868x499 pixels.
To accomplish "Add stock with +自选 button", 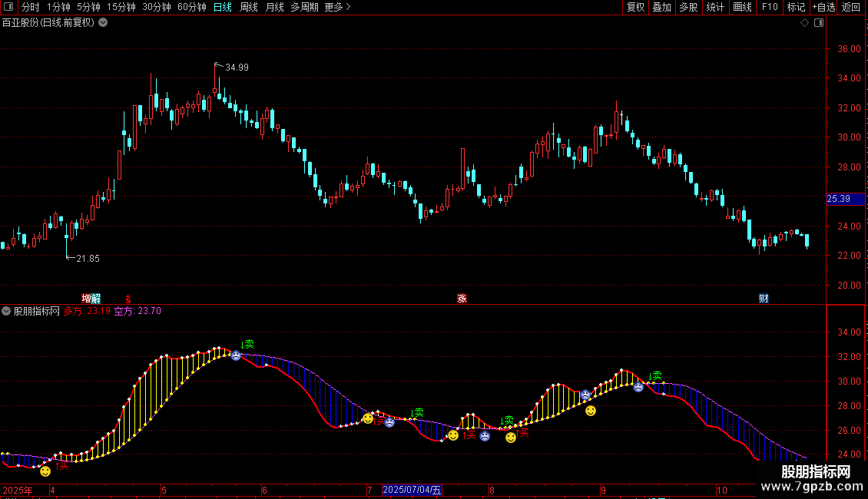I will [823, 7].
